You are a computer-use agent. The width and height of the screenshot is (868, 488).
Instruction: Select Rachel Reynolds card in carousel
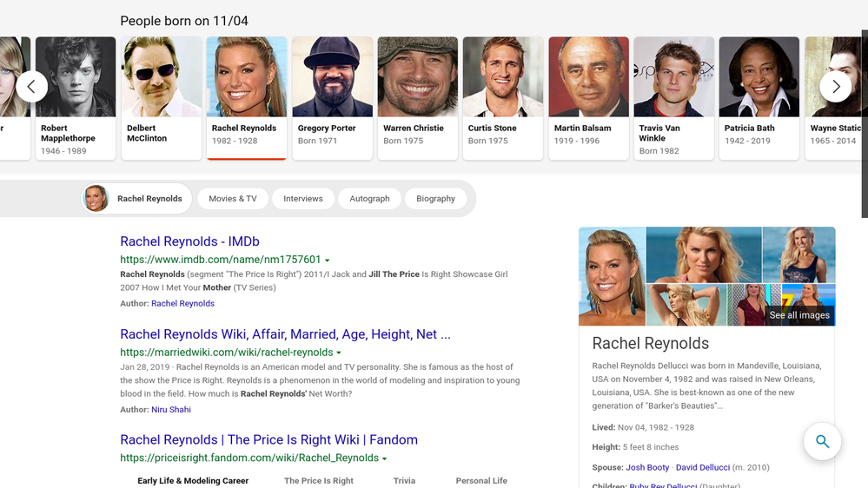click(247, 98)
